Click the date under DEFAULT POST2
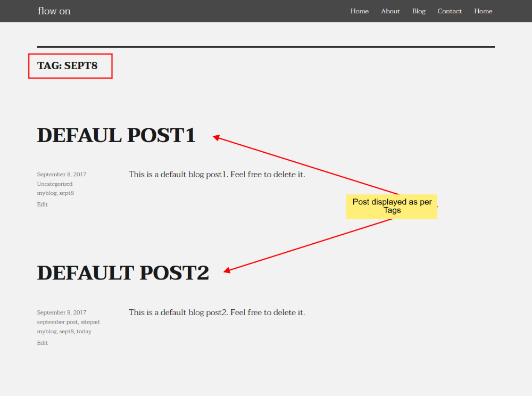Viewport: 532px width, 396px height. (x=62, y=312)
